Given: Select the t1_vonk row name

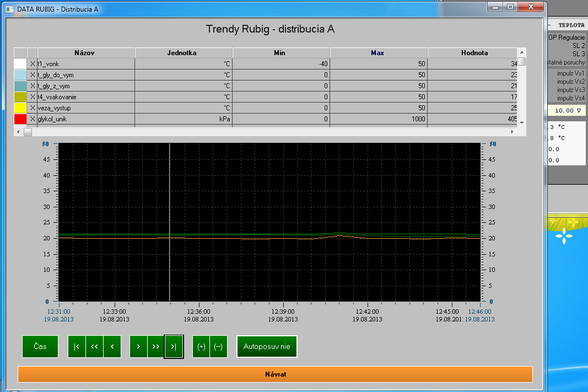Looking at the screenshot, I should [48, 64].
